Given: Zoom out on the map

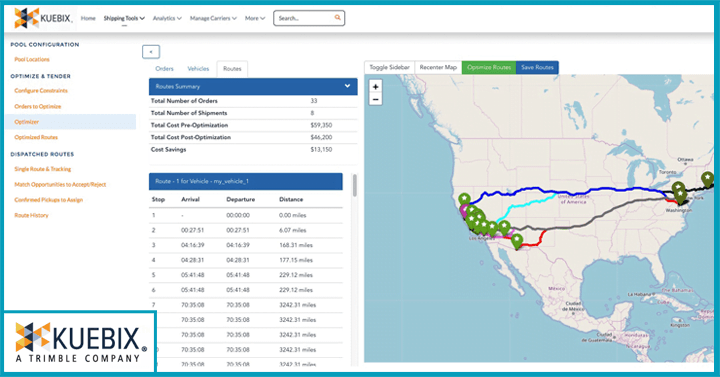Looking at the screenshot, I should click(x=376, y=99).
